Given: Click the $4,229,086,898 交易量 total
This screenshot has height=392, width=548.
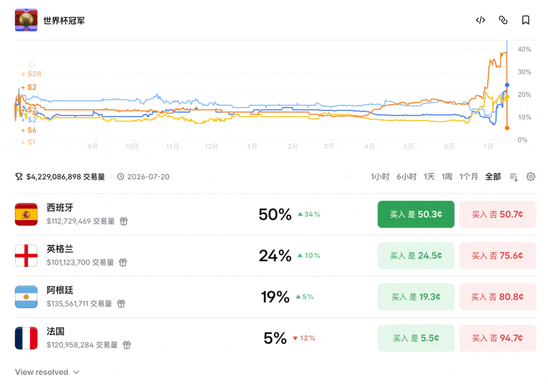Looking at the screenshot, I should pyautogui.click(x=66, y=177).
